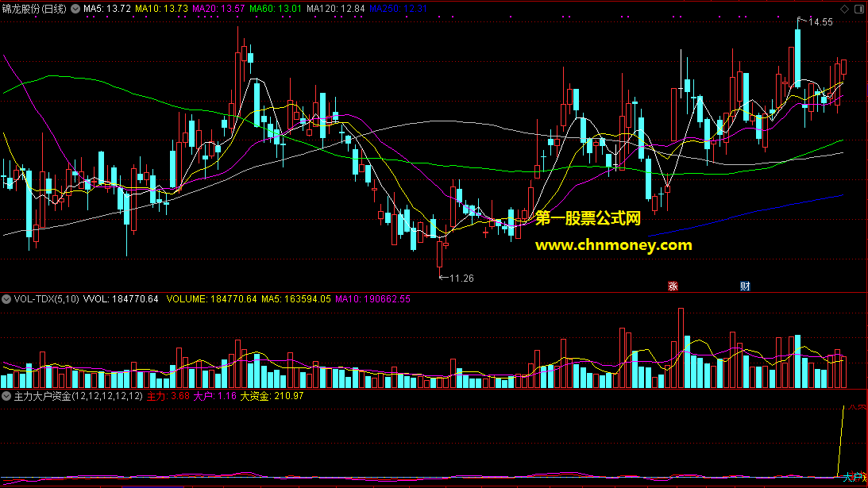Screen dimensions: 868x488
Task: Select the MA250: 12.31 label
Action: coord(398,9)
